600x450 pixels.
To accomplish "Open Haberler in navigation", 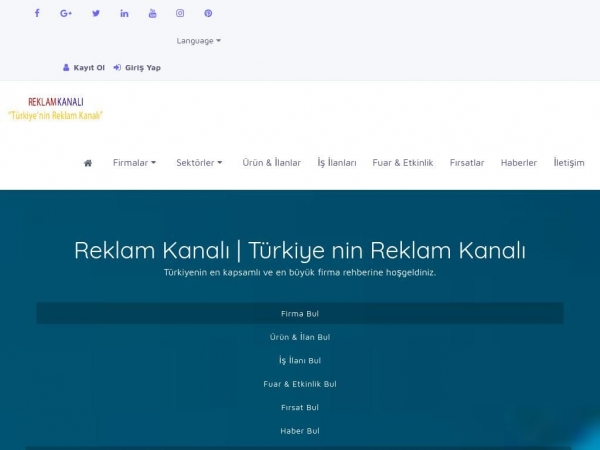I will click(x=518, y=163).
